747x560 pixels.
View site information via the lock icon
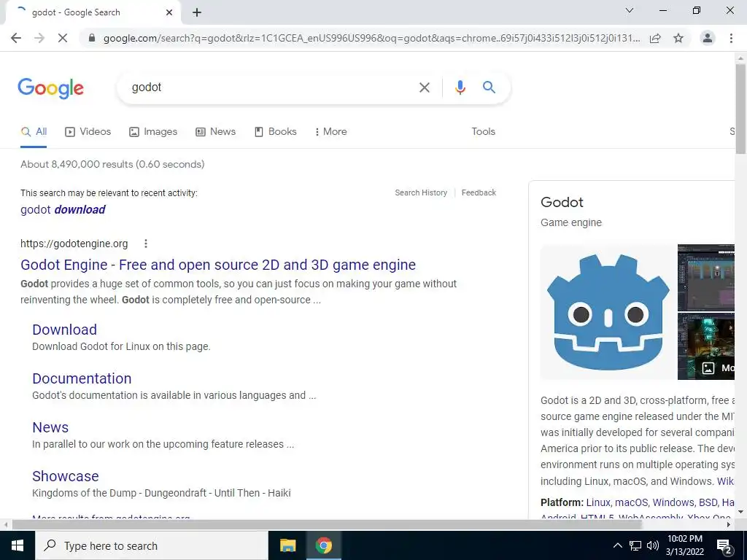[x=93, y=38]
